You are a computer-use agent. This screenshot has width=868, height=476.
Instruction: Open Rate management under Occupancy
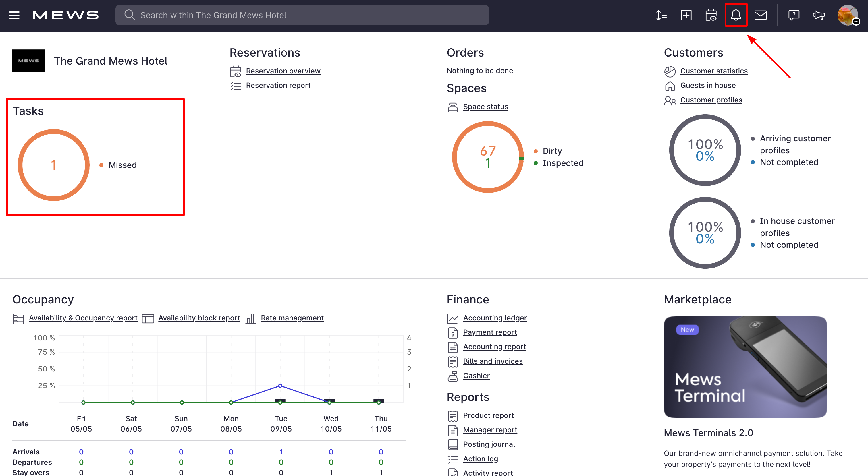click(x=292, y=318)
